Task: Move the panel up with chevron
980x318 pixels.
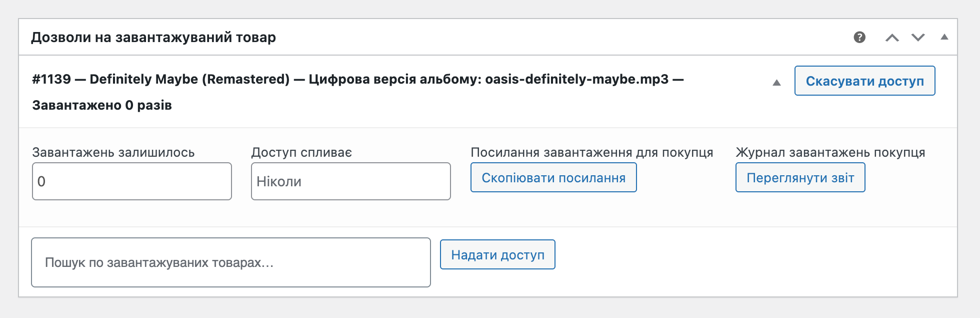Action: tap(892, 38)
